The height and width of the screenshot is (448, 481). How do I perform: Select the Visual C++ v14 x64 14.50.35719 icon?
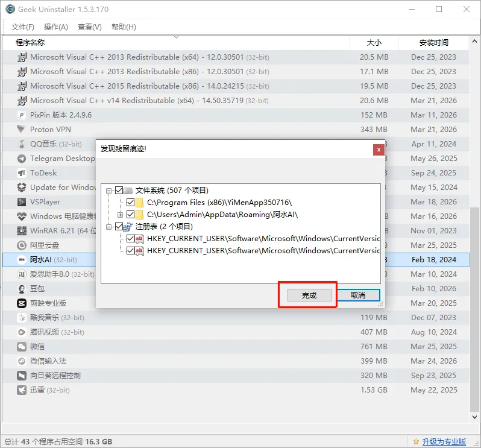point(22,100)
